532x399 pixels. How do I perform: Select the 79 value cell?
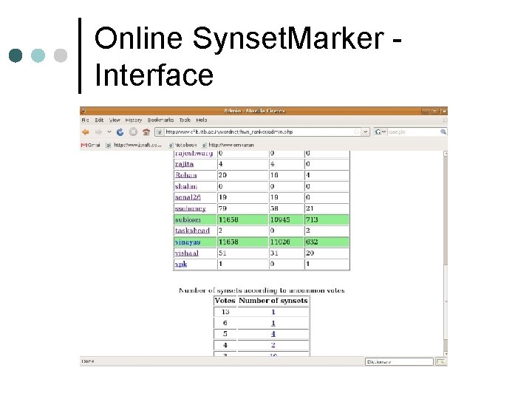[242, 208]
